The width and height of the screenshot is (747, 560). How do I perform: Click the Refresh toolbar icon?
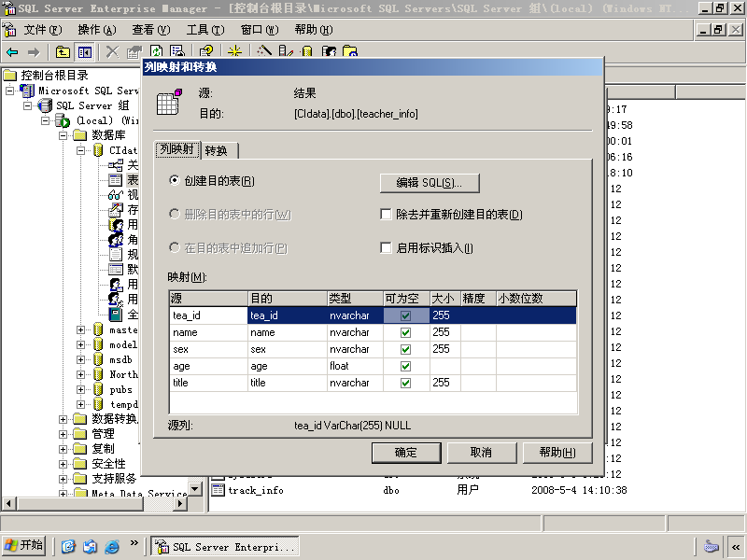156,51
